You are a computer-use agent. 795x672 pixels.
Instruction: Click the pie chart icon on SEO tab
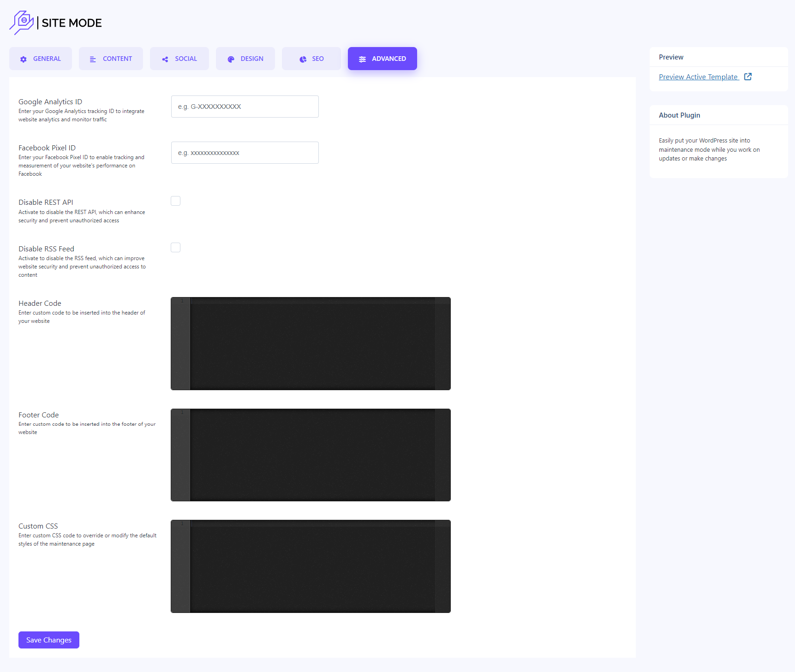click(x=303, y=59)
